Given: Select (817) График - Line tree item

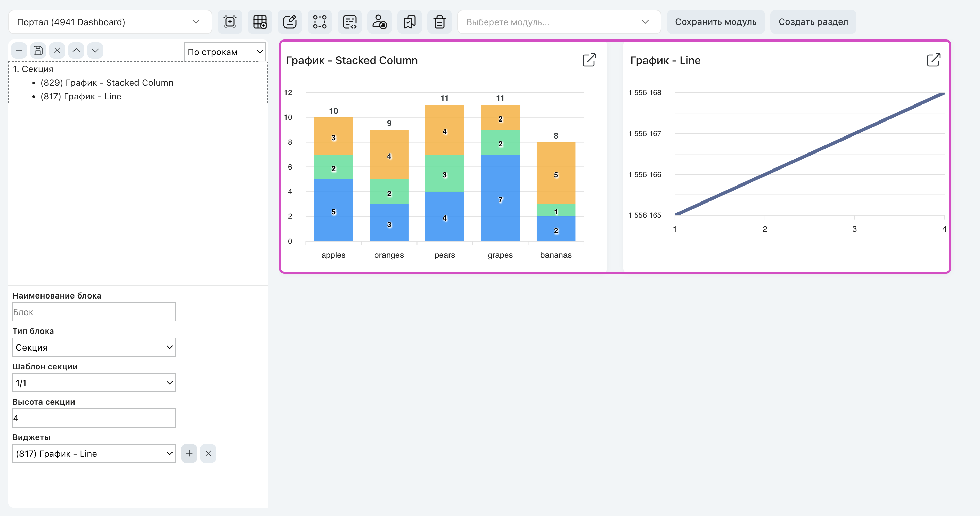Looking at the screenshot, I should (x=81, y=96).
